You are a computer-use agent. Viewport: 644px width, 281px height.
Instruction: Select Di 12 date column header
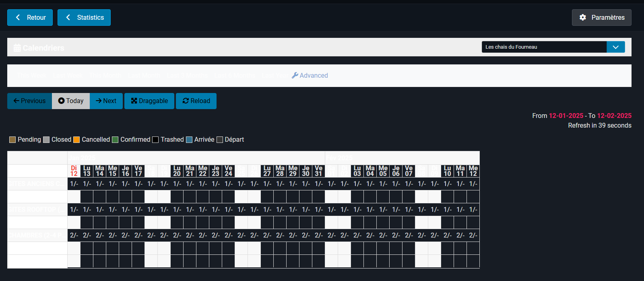pyautogui.click(x=74, y=171)
